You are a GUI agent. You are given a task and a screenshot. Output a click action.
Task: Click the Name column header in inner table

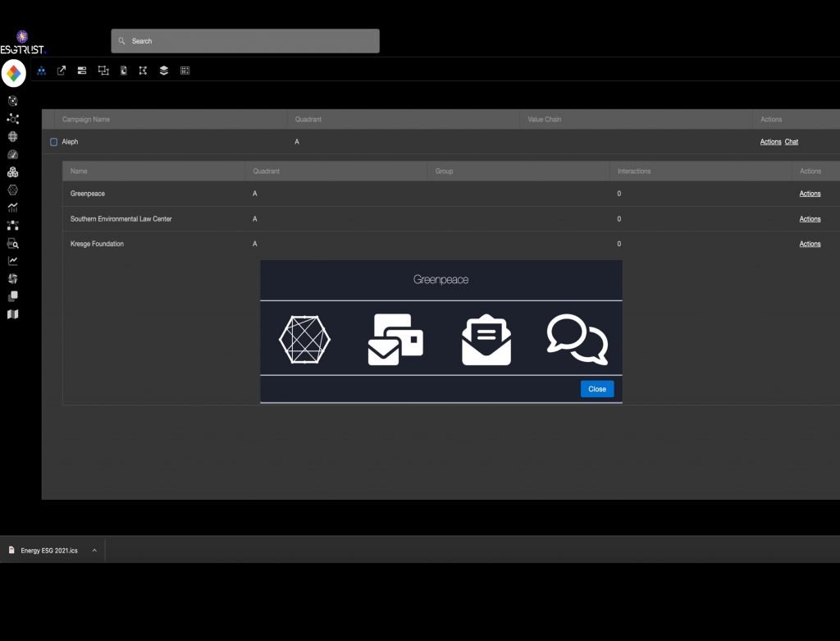(79, 171)
